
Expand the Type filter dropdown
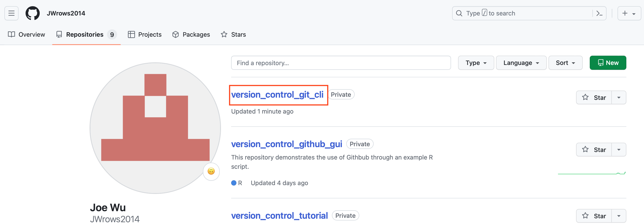tap(476, 63)
